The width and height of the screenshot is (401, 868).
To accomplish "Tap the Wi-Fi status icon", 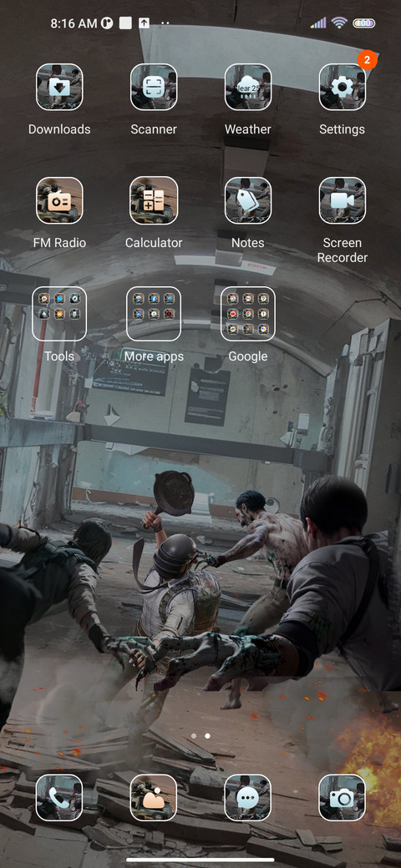I will (x=339, y=23).
